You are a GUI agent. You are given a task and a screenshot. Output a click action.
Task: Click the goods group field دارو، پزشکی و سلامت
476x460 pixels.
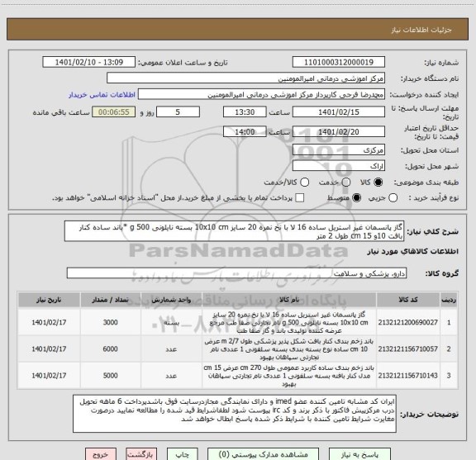click(236, 273)
